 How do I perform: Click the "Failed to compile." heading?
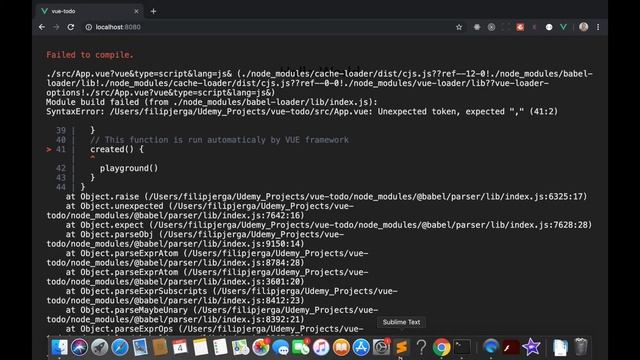[x=90, y=55]
